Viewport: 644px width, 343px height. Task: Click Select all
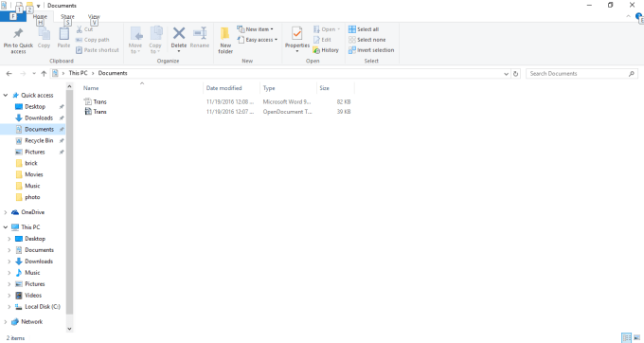[364, 29]
